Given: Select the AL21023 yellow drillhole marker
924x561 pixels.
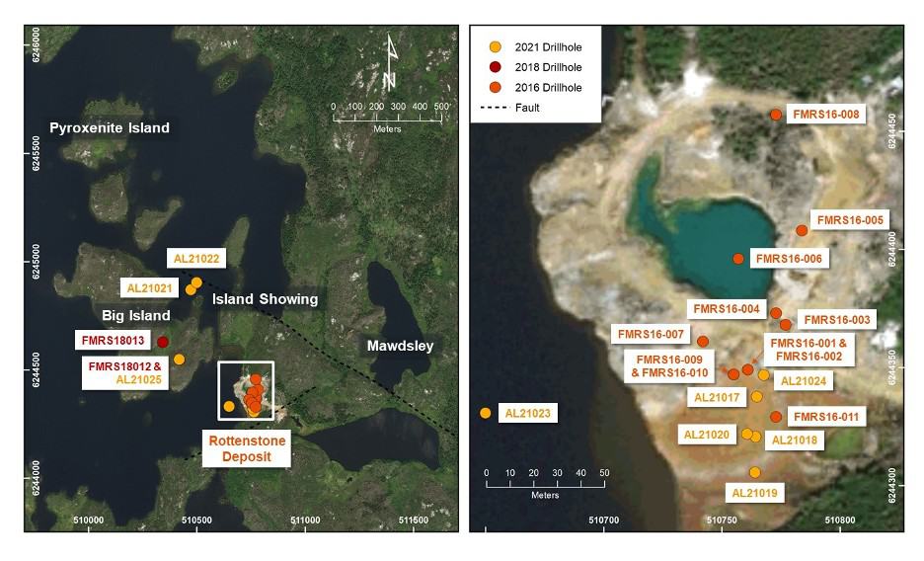Looking at the screenshot, I should [x=486, y=413].
